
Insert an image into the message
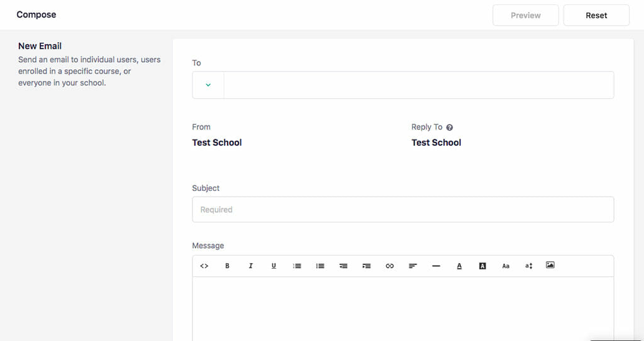550,265
